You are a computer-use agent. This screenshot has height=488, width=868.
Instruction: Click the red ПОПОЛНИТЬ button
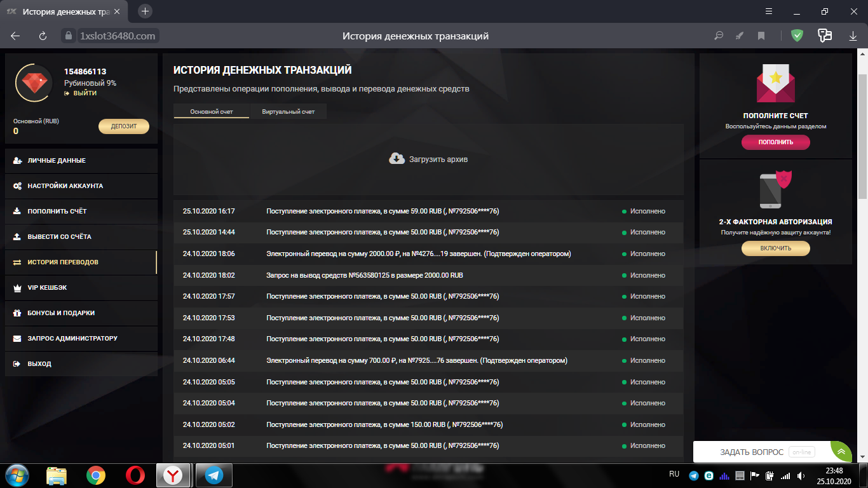pyautogui.click(x=776, y=142)
